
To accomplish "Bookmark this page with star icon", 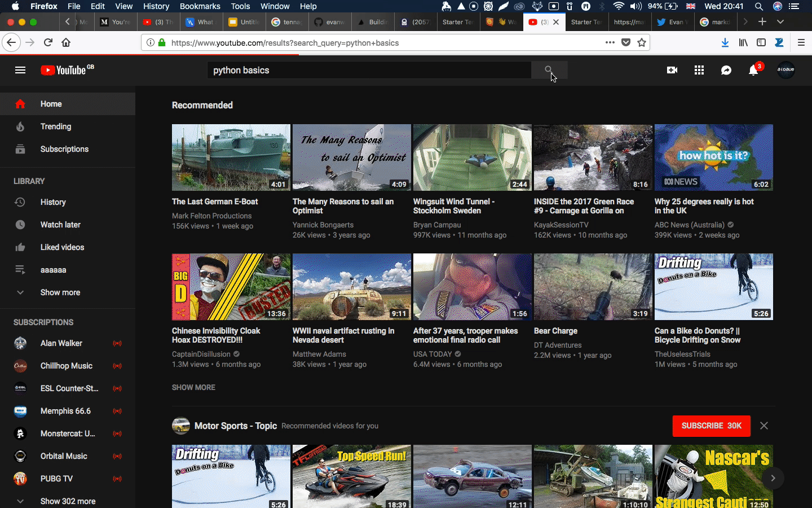I will 642,42.
